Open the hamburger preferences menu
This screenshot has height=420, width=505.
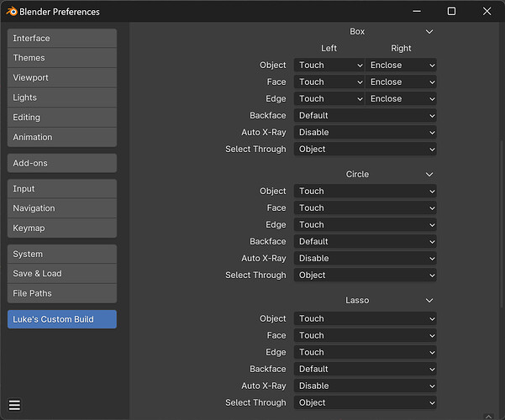click(x=14, y=405)
